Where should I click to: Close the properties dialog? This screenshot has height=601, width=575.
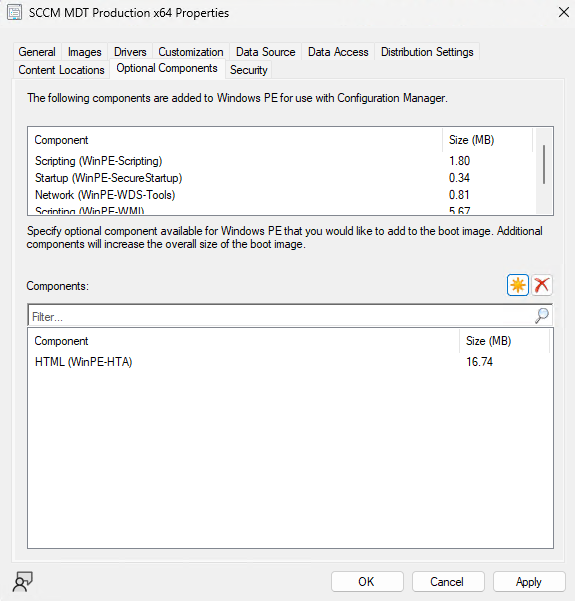pyautogui.click(x=564, y=12)
